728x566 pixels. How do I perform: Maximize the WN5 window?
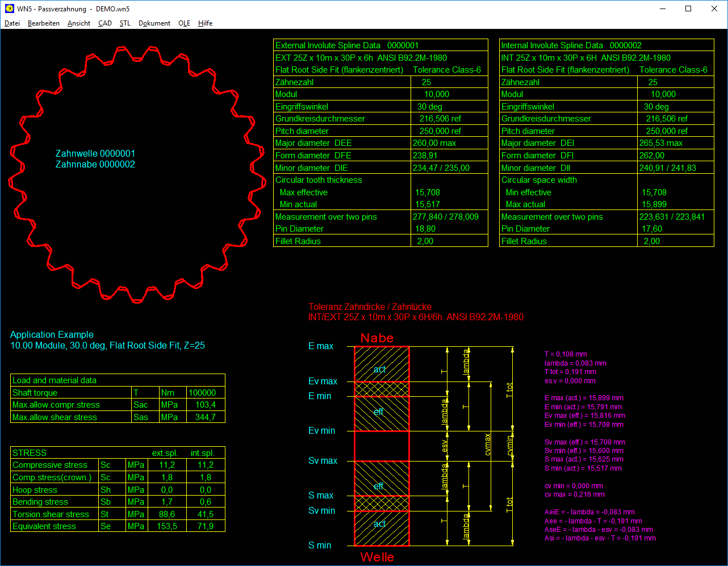688,9
